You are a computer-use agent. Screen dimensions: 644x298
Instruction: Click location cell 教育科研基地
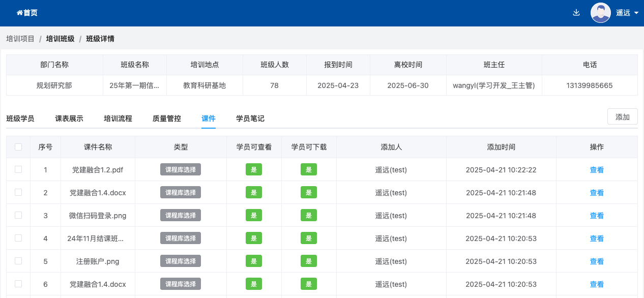pyautogui.click(x=204, y=85)
